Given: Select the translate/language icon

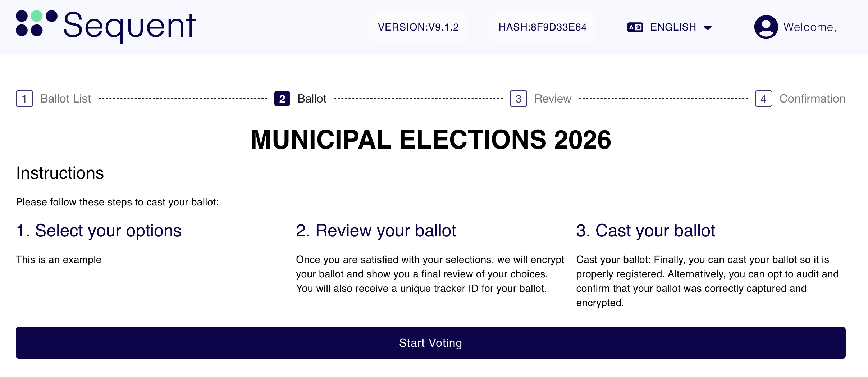Looking at the screenshot, I should coord(635,27).
